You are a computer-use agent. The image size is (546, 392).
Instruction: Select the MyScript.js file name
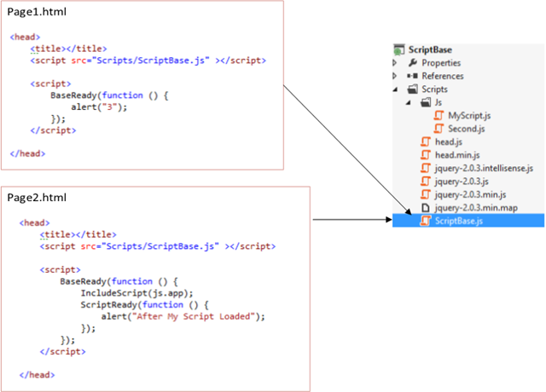(x=469, y=116)
